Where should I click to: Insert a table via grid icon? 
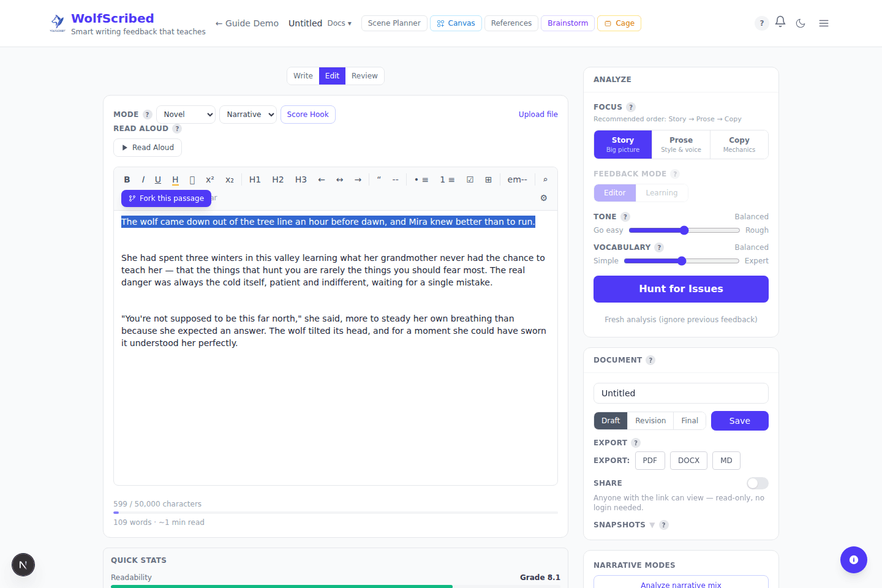pos(488,179)
